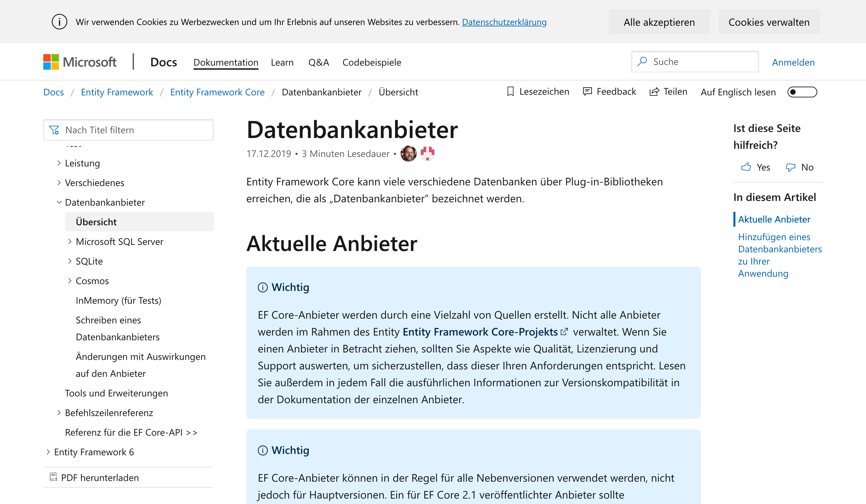Viewport: 866px width, 504px height.
Task: Click the Feedback label
Action: coord(616,91)
